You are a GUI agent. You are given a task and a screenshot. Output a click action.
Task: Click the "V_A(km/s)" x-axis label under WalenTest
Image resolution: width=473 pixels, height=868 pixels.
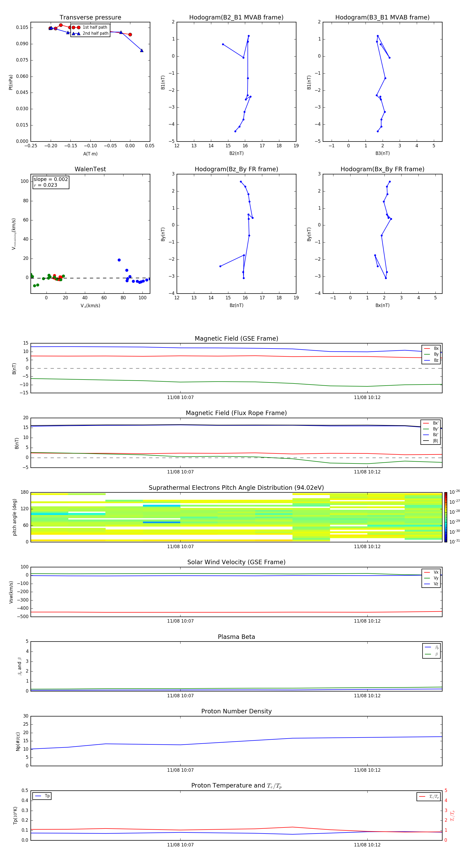click(90, 306)
